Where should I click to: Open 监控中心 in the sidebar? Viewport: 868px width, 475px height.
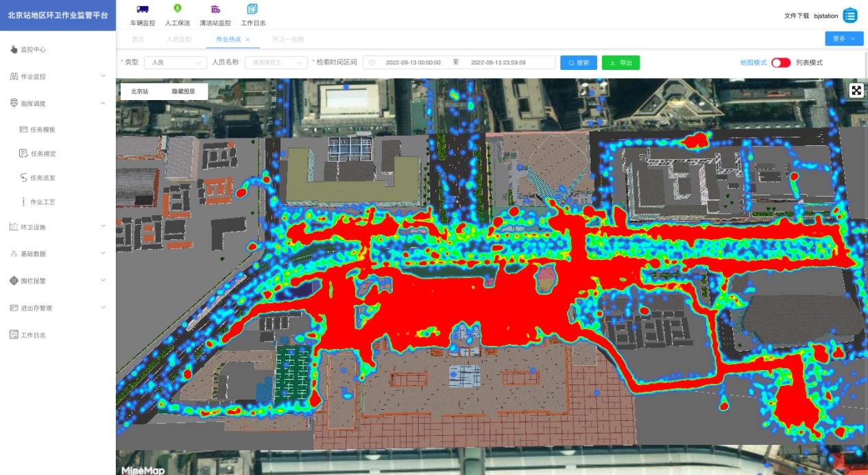(x=33, y=49)
